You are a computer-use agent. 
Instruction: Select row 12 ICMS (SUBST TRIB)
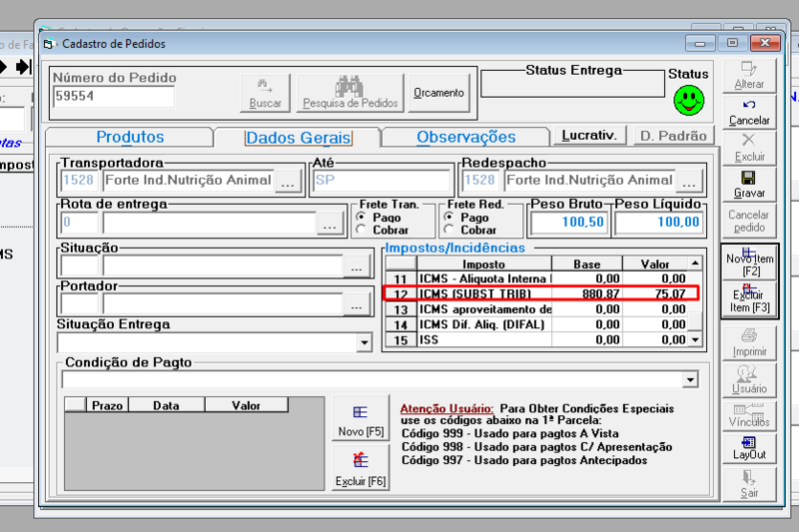(x=536, y=293)
